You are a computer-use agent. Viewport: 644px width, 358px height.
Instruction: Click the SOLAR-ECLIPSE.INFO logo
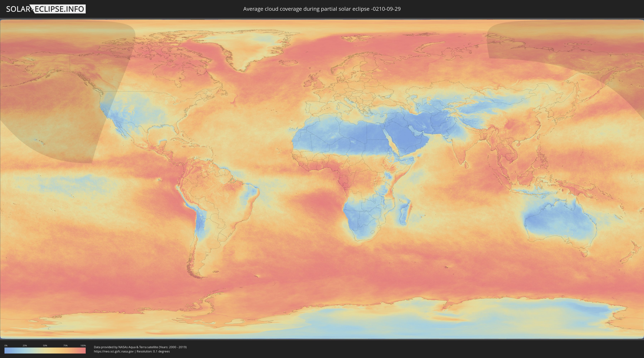tap(46, 9)
